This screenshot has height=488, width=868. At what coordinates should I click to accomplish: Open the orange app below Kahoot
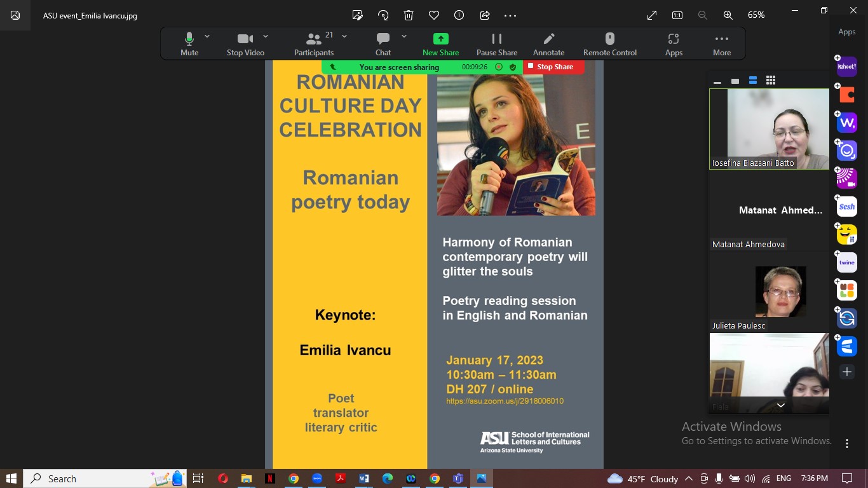[x=846, y=95]
